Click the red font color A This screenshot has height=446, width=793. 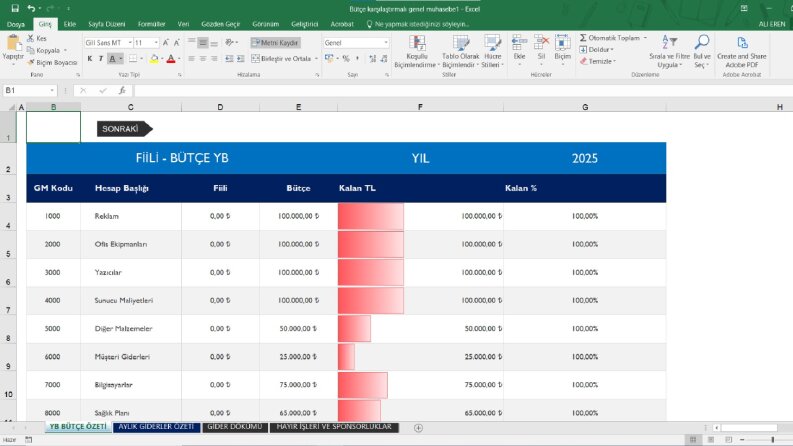click(171, 59)
